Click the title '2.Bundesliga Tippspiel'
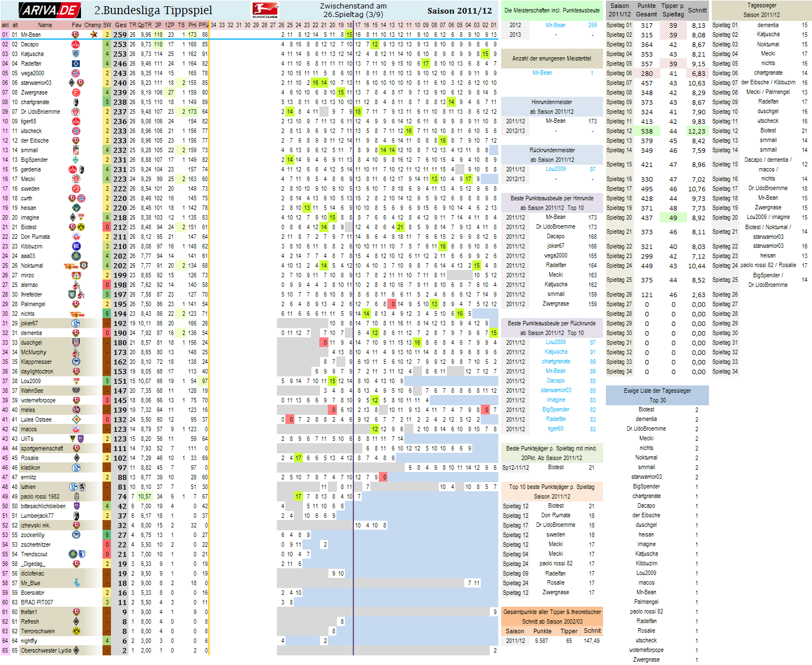812x665 pixels. [153, 10]
